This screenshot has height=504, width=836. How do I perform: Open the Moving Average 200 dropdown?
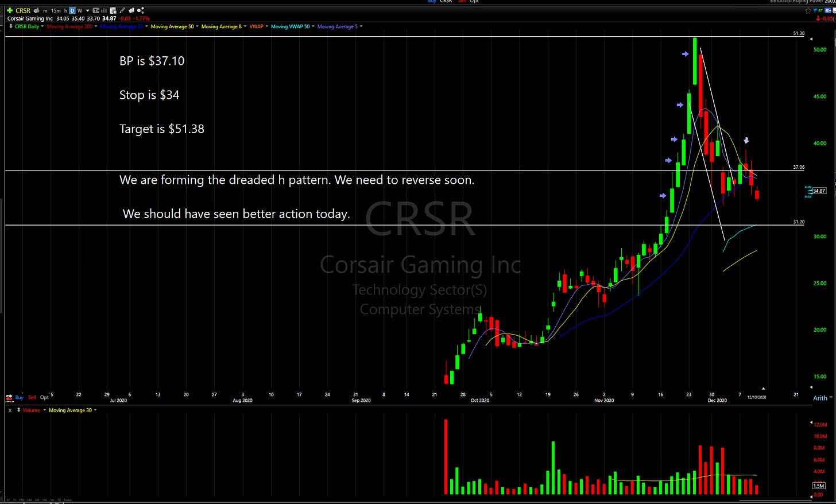[x=96, y=26]
